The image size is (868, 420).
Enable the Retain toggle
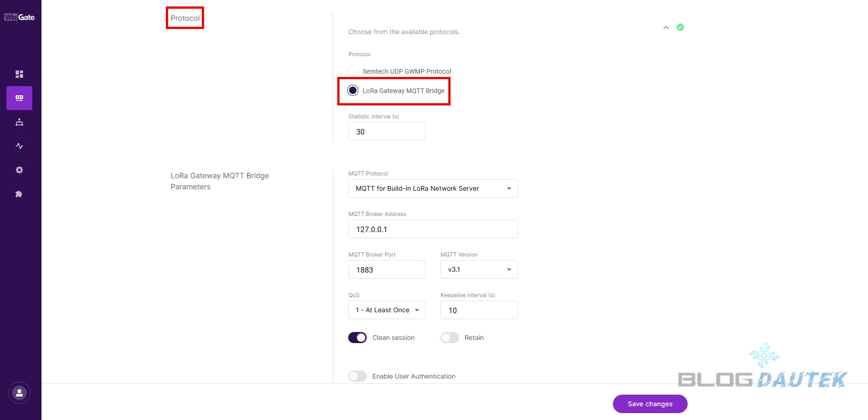coord(450,338)
